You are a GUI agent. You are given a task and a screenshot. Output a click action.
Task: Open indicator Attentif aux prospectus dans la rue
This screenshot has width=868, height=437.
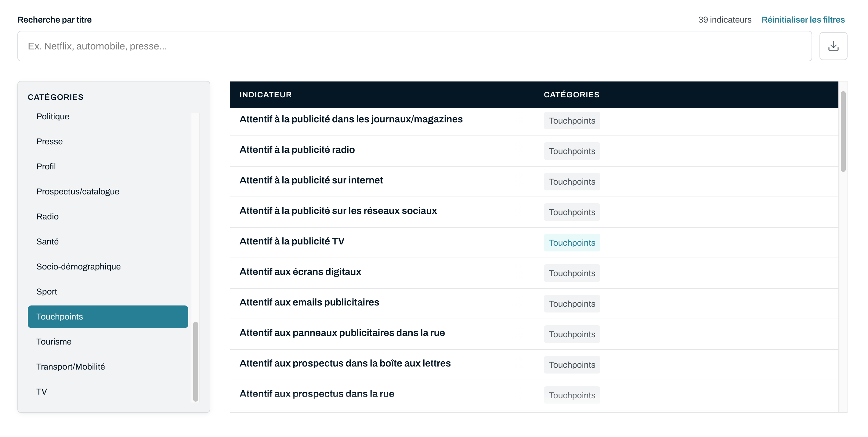point(317,394)
